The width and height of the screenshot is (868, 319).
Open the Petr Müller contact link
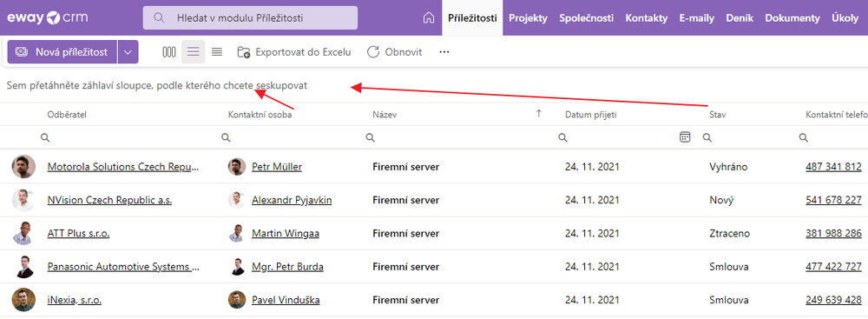pyautogui.click(x=277, y=166)
